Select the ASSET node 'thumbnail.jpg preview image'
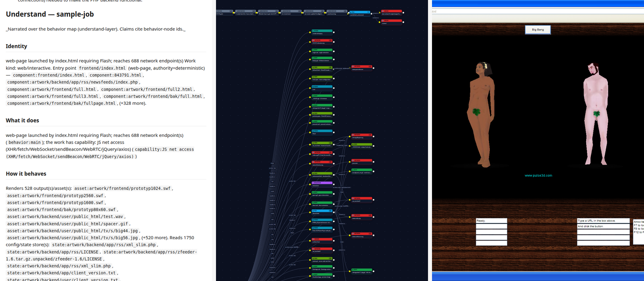 (322, 276)
